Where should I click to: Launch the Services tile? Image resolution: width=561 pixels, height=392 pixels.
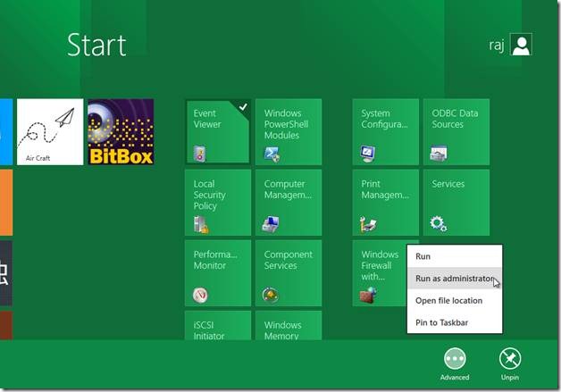[456, 202]
